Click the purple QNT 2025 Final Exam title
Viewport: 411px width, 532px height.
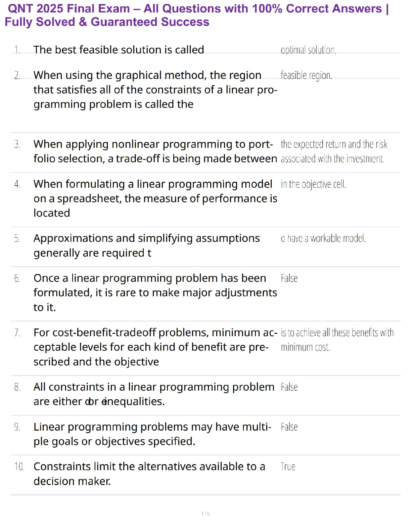[197, 15]
